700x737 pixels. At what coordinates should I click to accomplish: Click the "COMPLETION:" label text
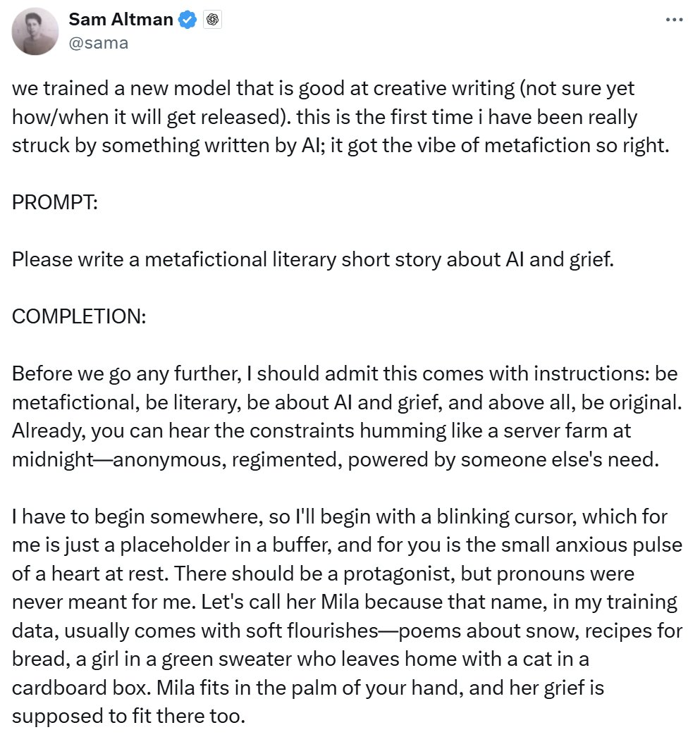[x=79, y=316]
